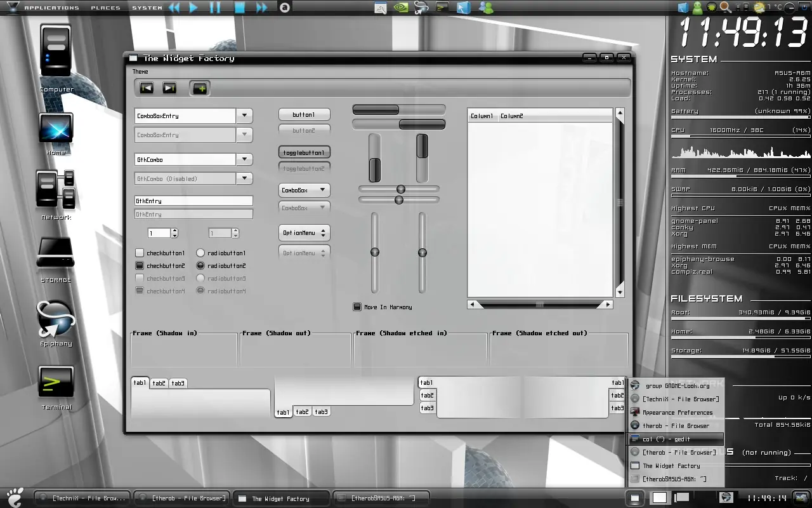Click the next arrow toolbar icon in Widget Factory
The width and height of the screenshot is (812, 508).
pyautogui.click(x=169, y=88)
